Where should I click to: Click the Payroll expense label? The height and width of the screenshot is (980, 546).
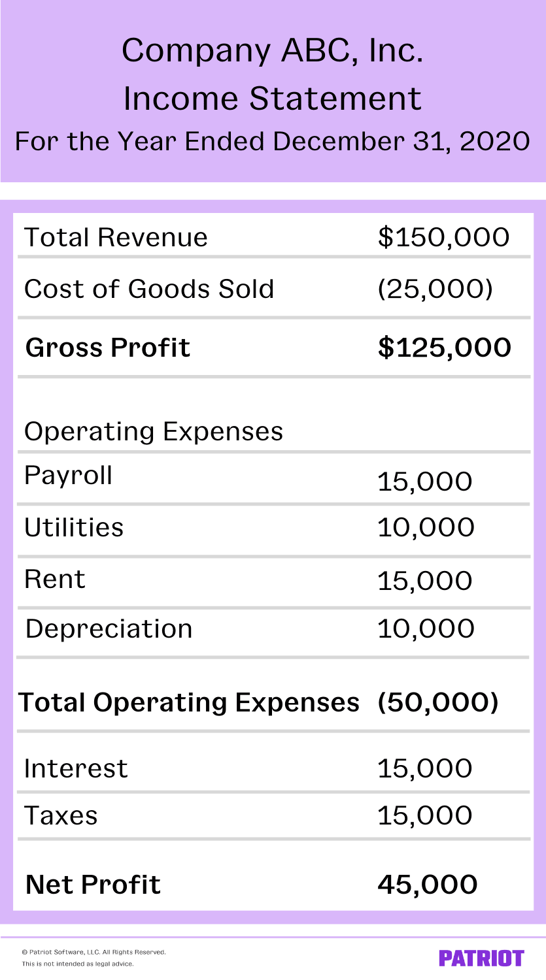[x=69, y=476]
